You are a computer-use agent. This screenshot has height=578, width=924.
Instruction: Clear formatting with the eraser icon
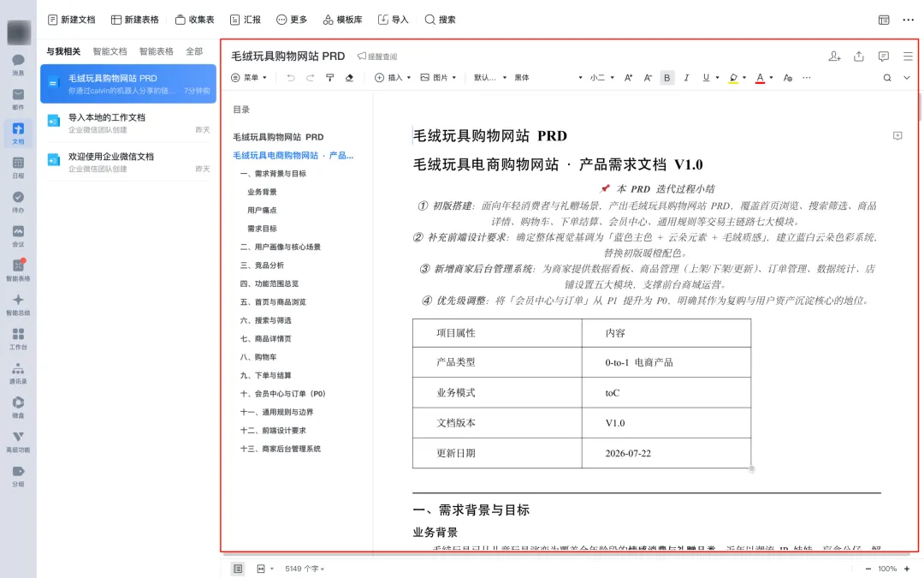pos(349,78)
